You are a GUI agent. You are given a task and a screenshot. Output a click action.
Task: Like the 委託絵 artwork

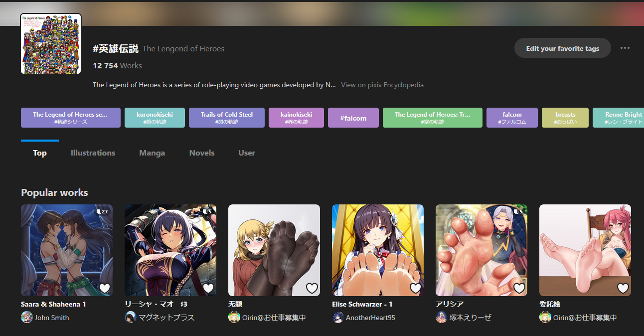click(623, 288)
